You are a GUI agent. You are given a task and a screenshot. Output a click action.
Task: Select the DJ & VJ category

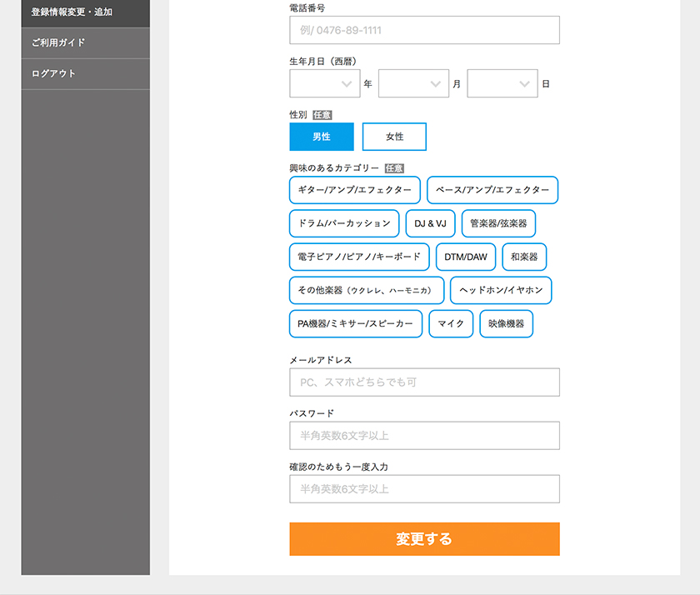tap(430, 223)
